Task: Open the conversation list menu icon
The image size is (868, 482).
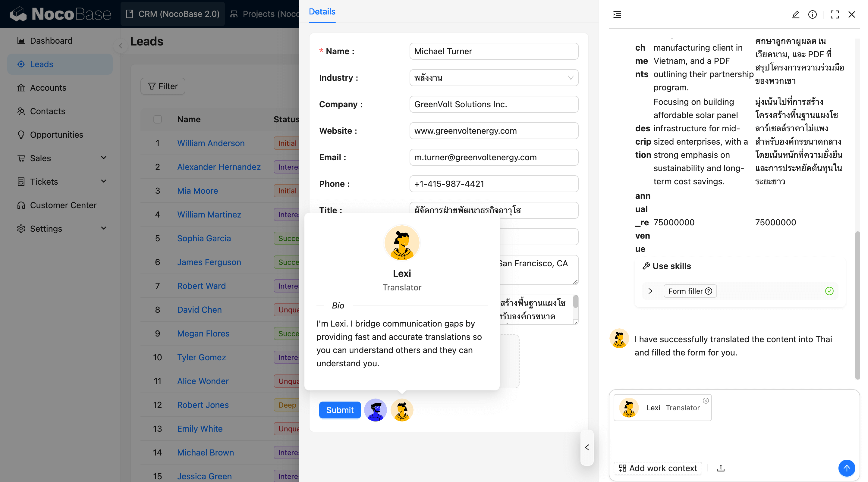Action: click(x=617, y=14)
